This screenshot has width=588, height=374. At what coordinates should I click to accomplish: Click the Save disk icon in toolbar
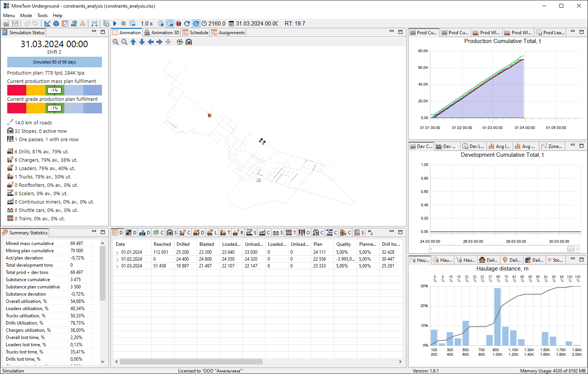click(x=15, y=24)
